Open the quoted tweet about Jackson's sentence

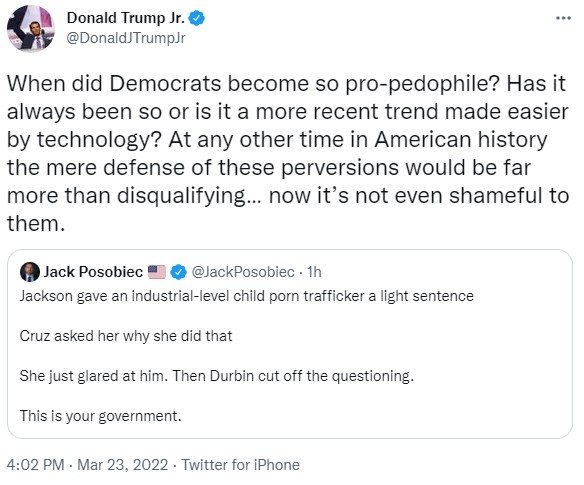point(290,344)
